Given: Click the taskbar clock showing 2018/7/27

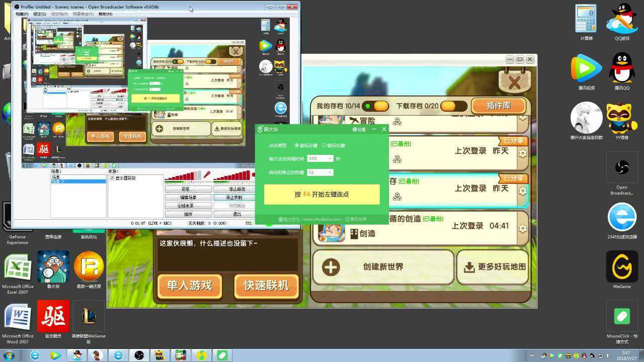Looking at the screenshot, I should pyautogui.click(x=626, y=355).
